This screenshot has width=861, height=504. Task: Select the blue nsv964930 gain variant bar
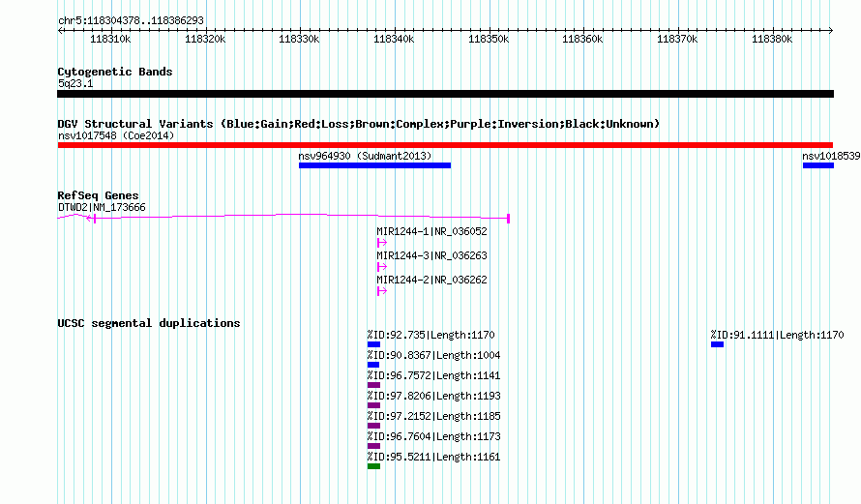coord(375,165)
